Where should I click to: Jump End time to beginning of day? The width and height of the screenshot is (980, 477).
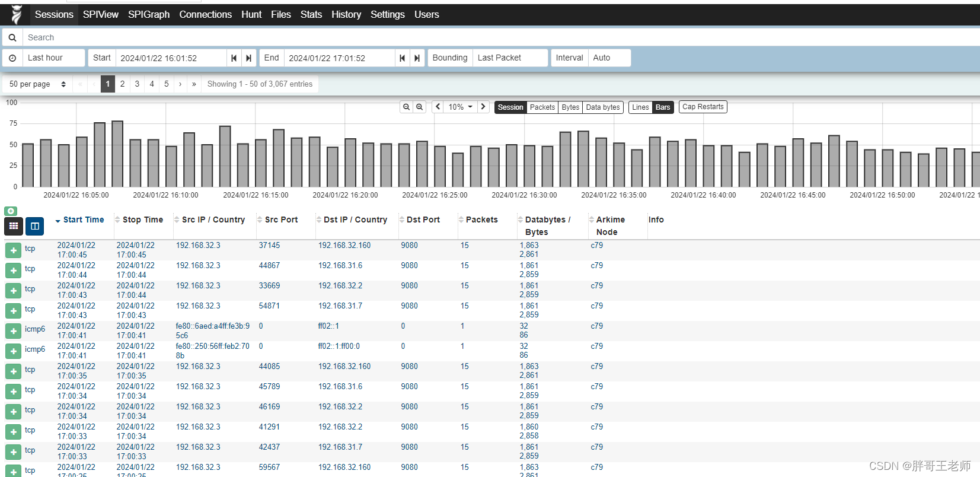pyautogui.click(x=403, y=58)
